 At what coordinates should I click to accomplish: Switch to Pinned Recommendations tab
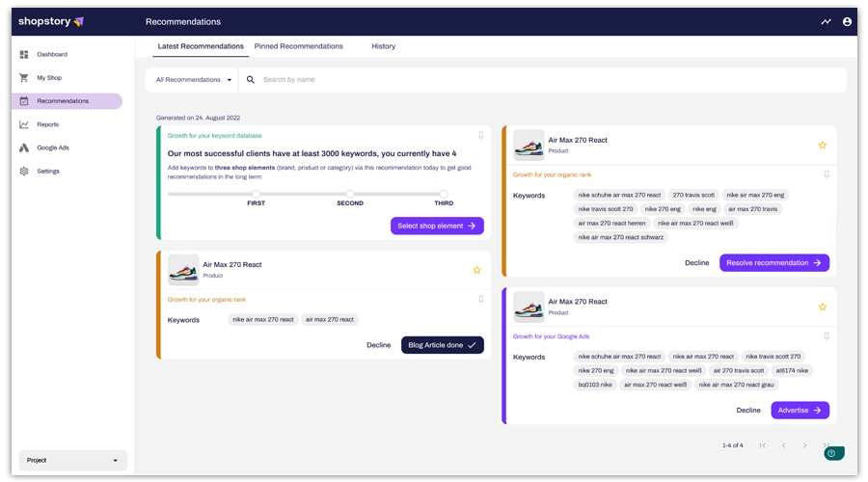coord(298,46)
